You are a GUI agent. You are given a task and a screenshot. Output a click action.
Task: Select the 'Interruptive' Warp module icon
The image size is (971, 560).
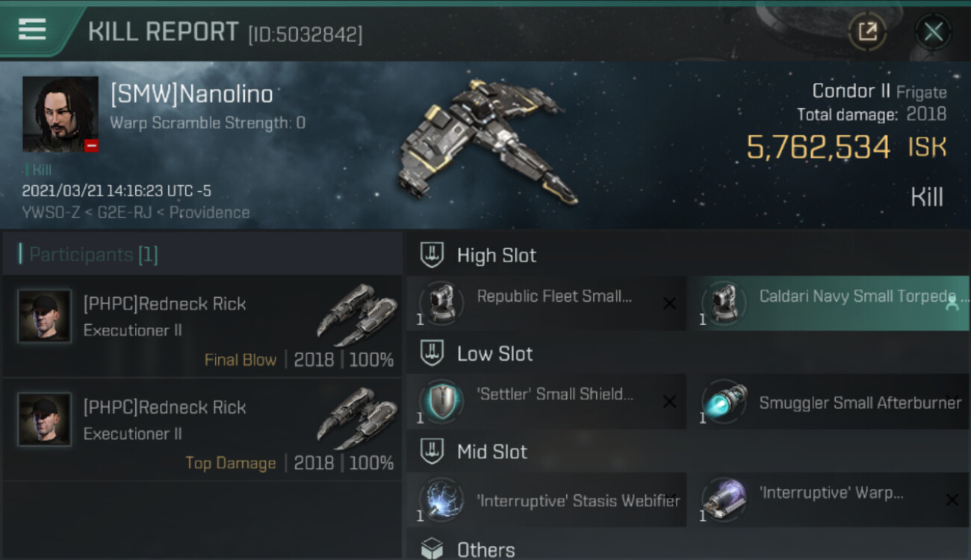point(723,500)
